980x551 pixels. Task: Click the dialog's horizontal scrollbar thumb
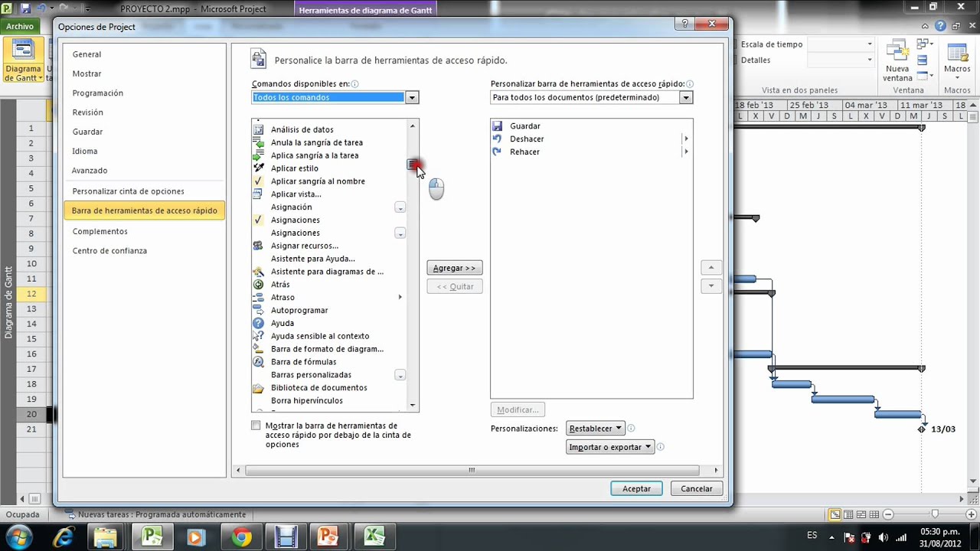[x=472, y=470]
